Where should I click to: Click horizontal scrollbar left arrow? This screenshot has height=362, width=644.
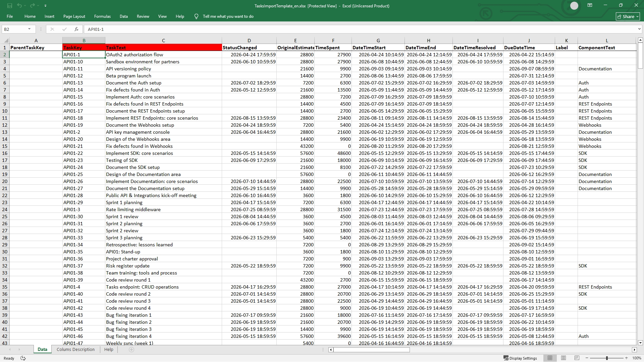[x=331, y=350]
